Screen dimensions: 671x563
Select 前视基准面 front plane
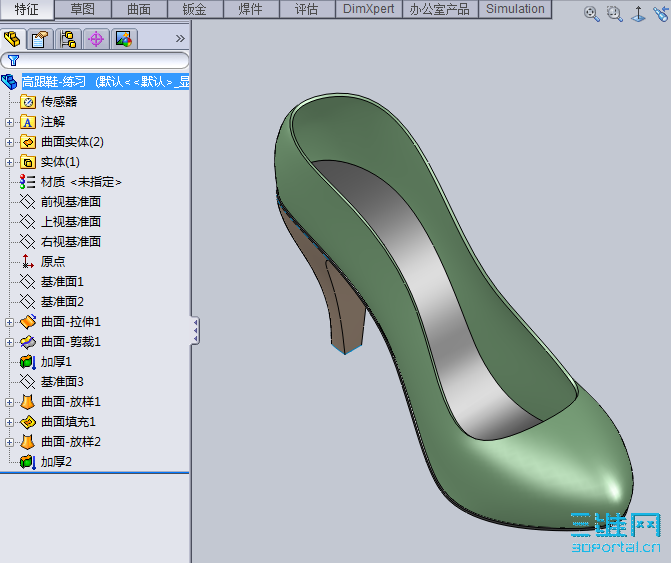pos(70,202)
